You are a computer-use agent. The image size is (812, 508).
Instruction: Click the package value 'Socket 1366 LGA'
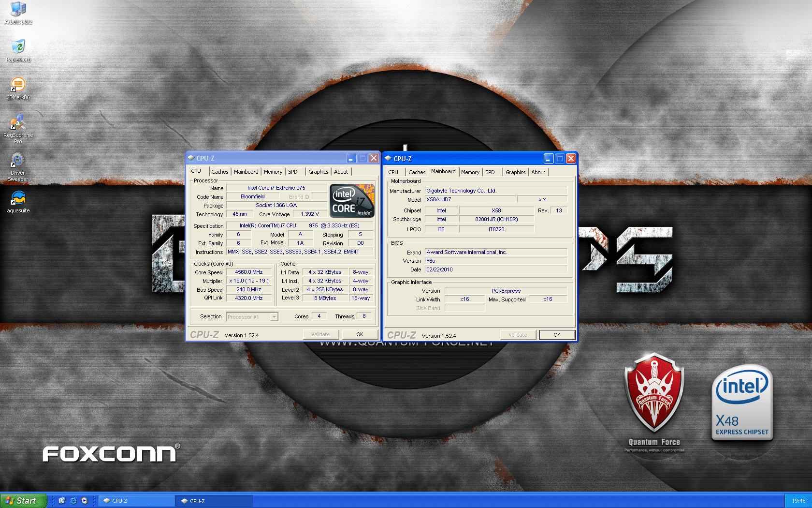coord(276,205)
